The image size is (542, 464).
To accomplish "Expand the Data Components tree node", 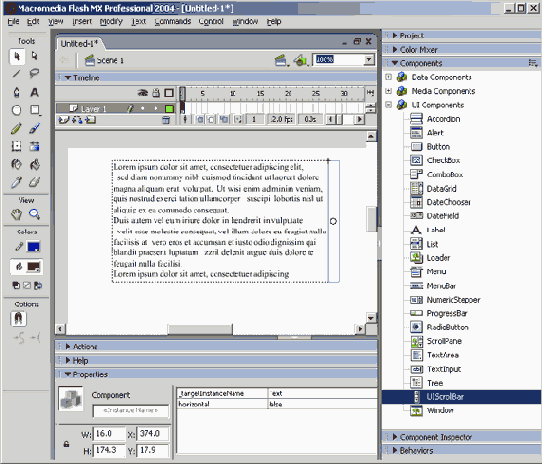I will click(389, 77).
